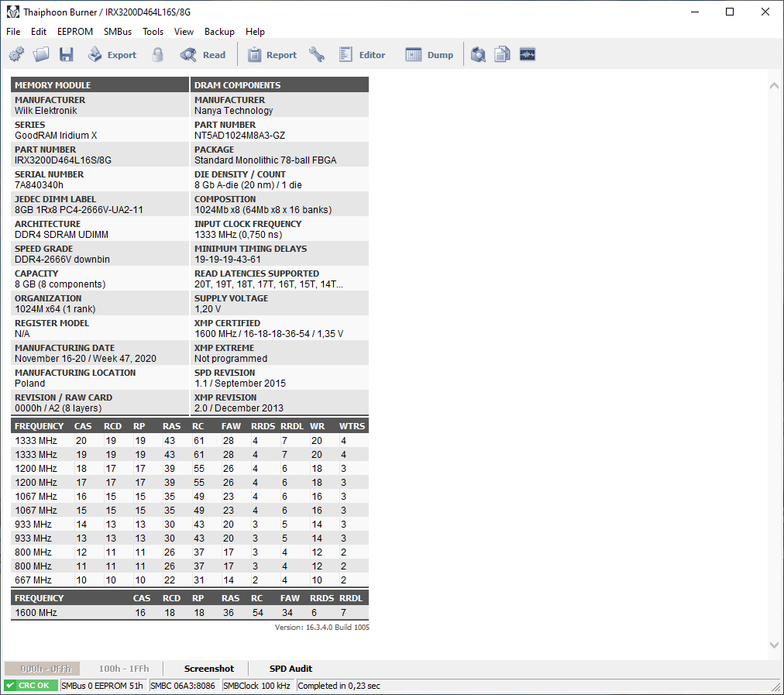784x695 pixels.
Task: Click the '1600 MHz' XMP frequency row
Action: tap(190, 613)
